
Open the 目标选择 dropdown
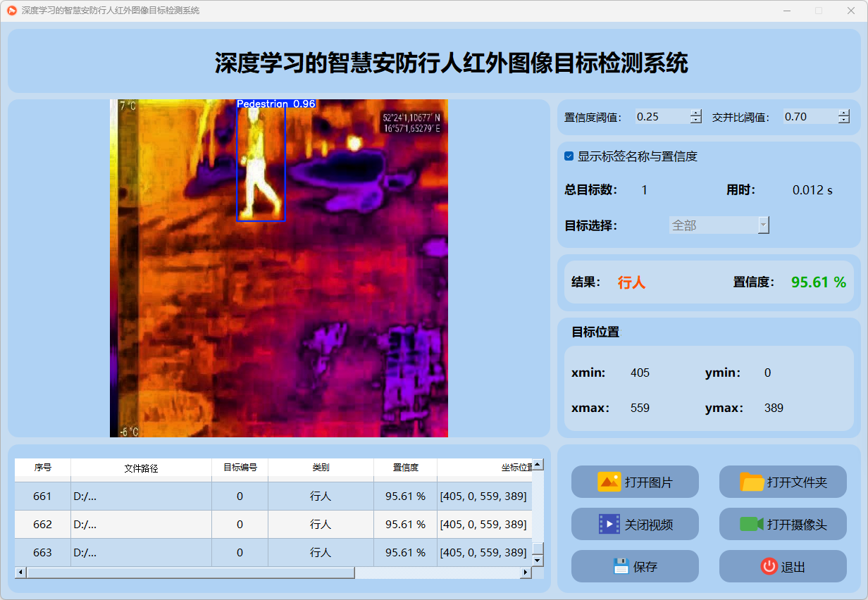pos(719,225)
